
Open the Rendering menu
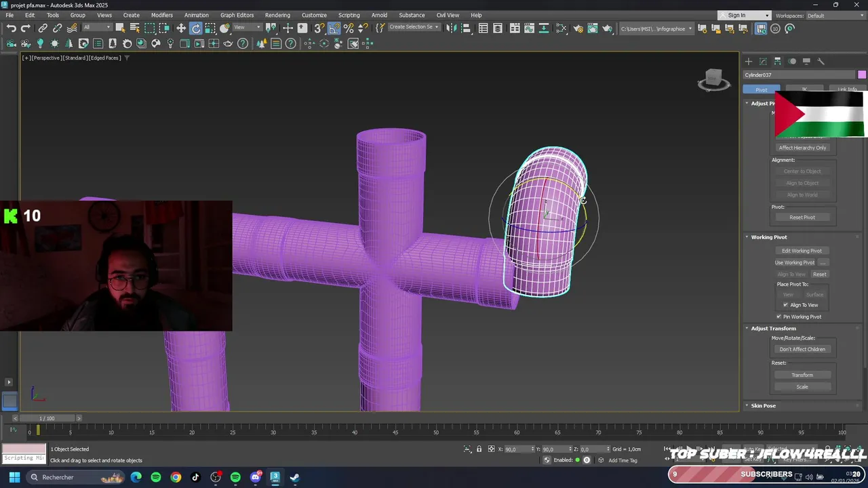pos(277,15)
